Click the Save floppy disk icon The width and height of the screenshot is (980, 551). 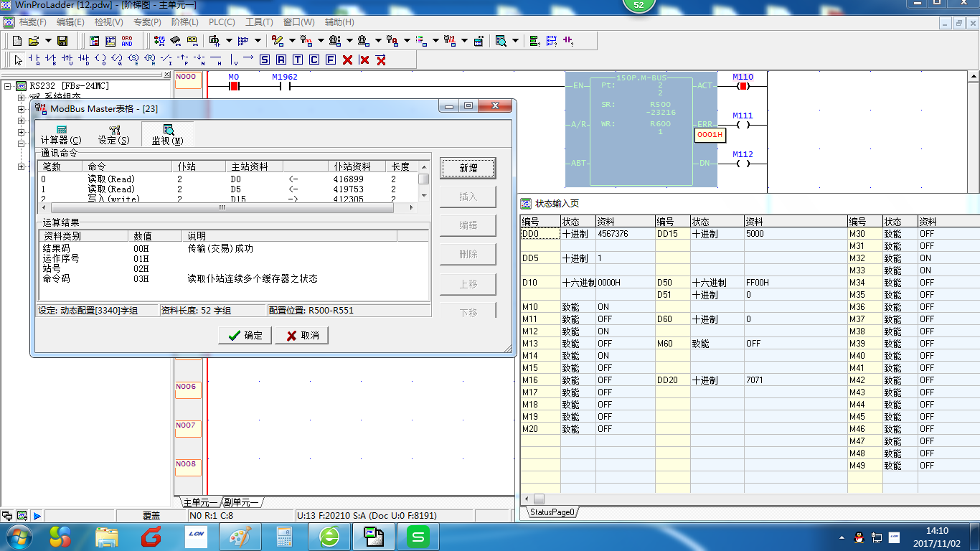coord(62,41)
